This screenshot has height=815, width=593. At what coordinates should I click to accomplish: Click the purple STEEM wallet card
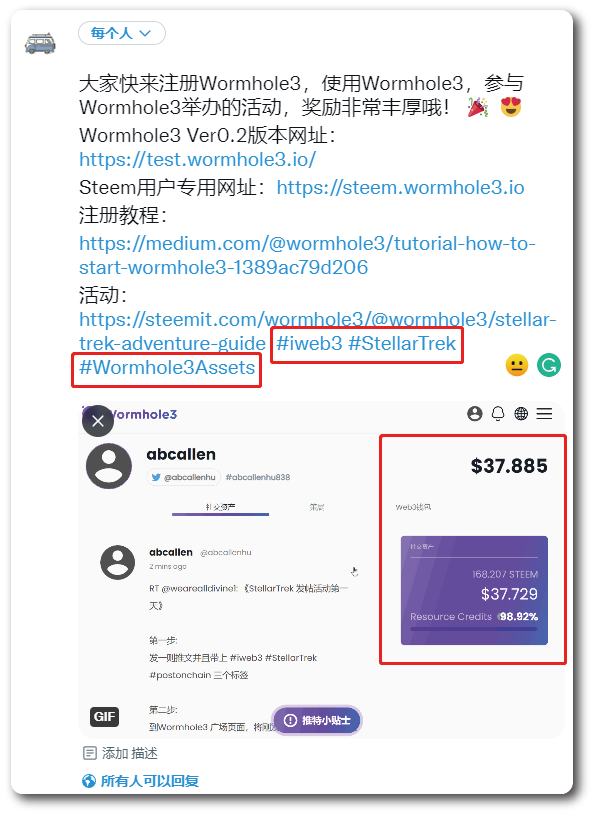pos(474,590)
